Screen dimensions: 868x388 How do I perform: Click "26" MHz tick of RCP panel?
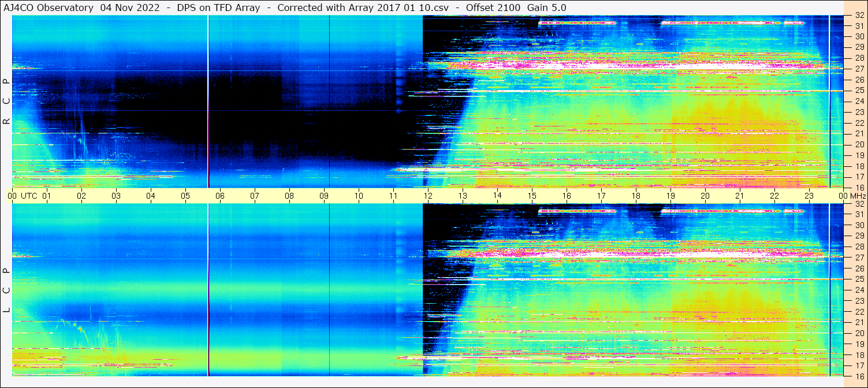[x=859, y=80]
